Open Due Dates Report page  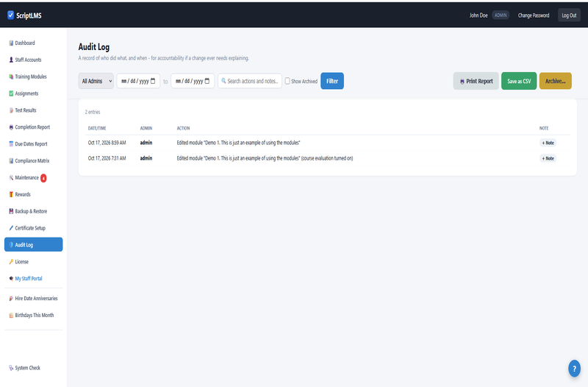(x=33, y=144)
